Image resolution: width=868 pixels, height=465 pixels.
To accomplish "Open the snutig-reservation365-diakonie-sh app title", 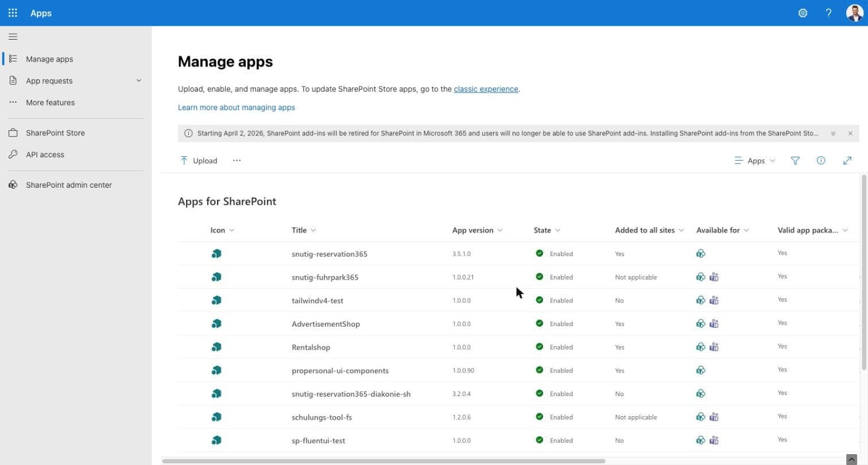I will tap(351, 394).
